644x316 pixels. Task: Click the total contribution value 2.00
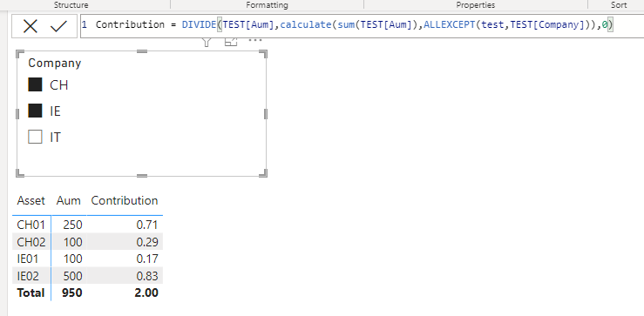pos(146,293)
